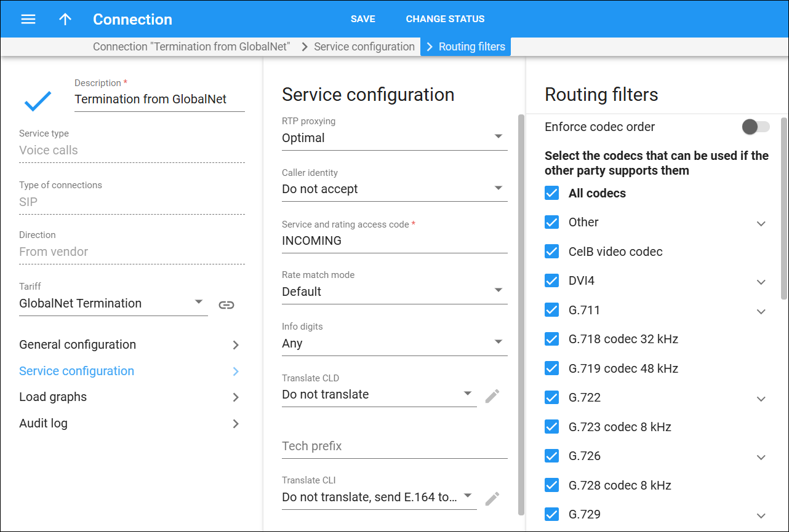Image resolution: width=789 pixels, height=532 pixels.
Task: Click the Tech prefix input field
Action: (x=394, y=447)
